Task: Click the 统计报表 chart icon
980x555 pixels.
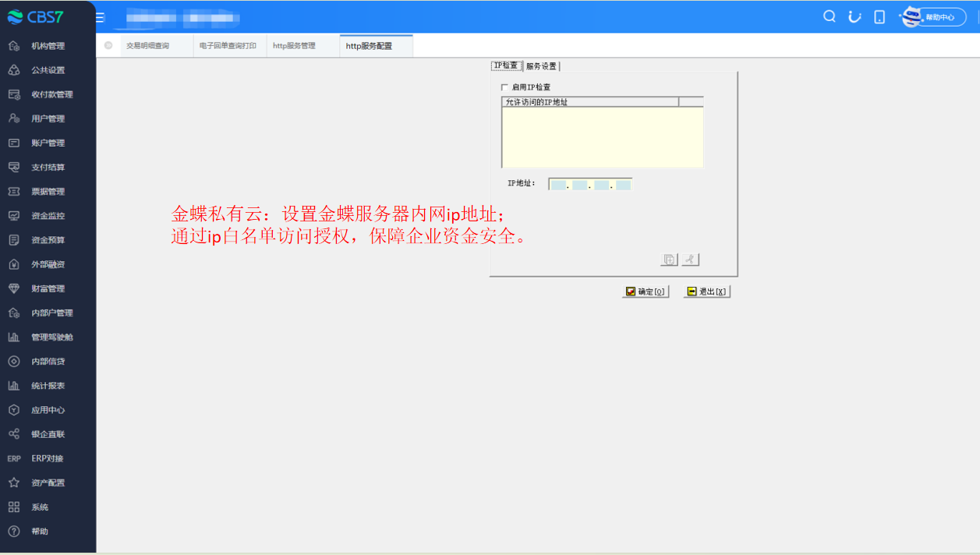Action: 14,385
